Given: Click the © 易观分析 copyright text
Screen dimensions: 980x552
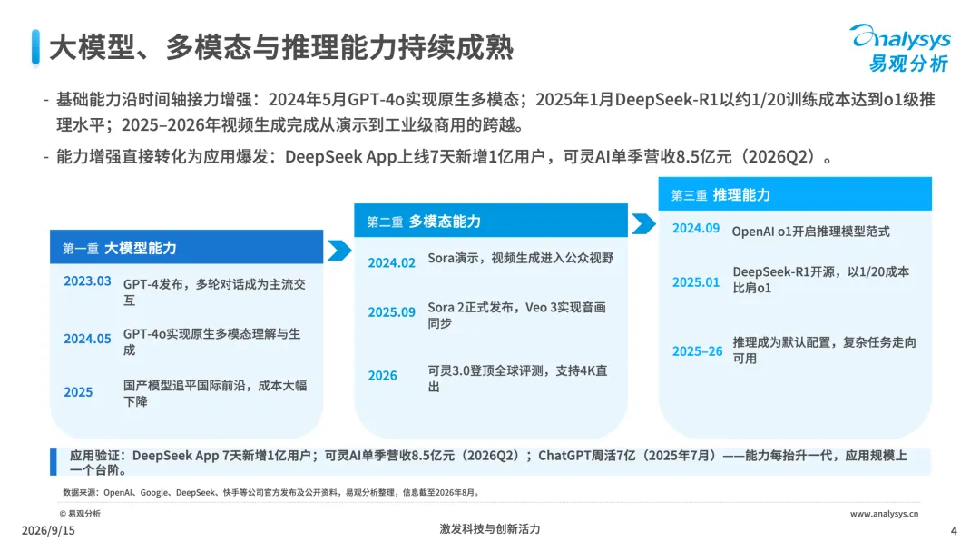Looking at the screenshot, I should coord(80,514).
